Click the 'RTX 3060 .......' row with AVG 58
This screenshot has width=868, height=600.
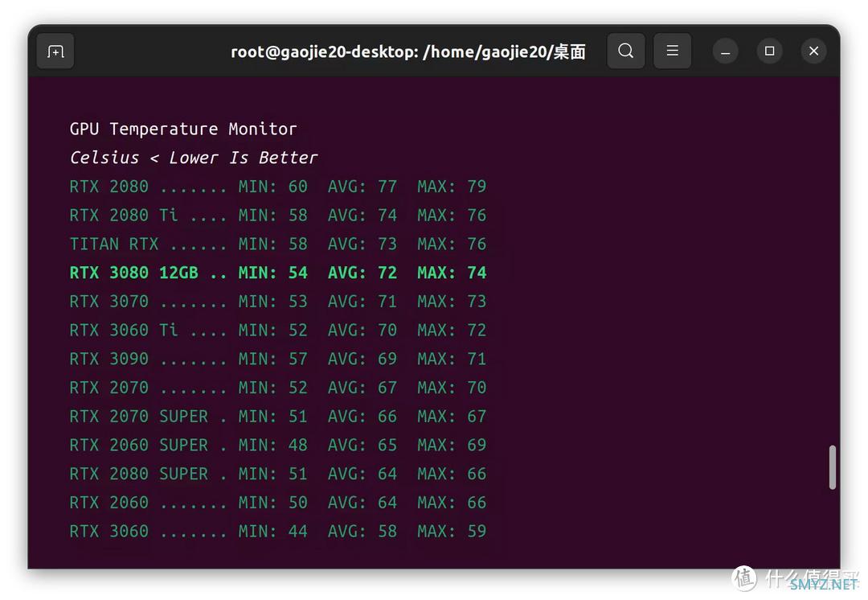pyautogui.click(x=278, y=532)
